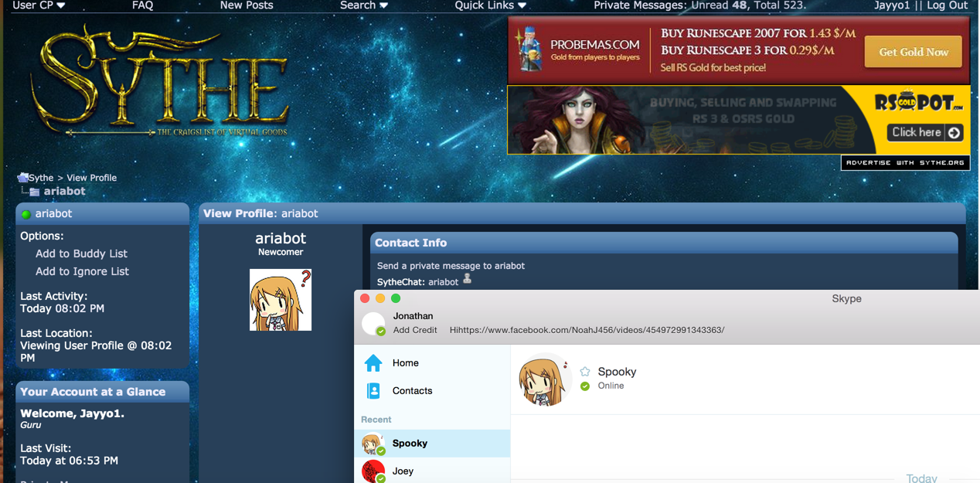The width and height of the screenshot is (980, 483).
Task: Click Spooky's large avatar in conversation header
Action: click(544, 379)
